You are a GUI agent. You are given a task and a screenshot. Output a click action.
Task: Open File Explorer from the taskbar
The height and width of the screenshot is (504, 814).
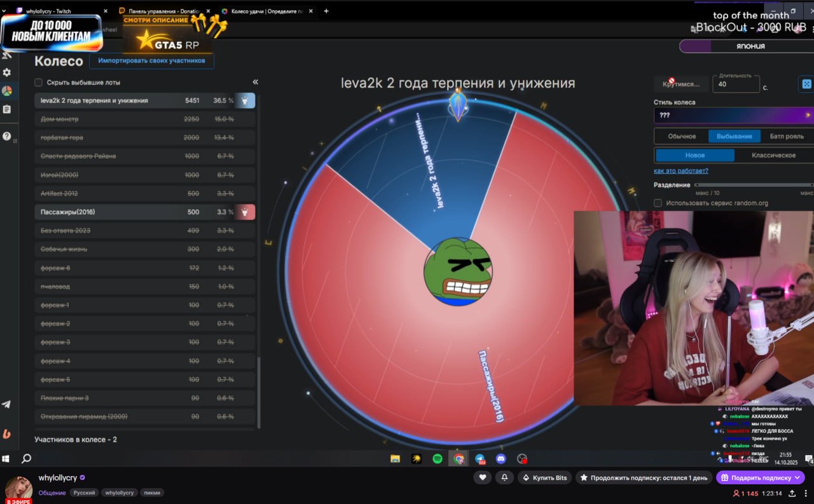click(x=395, y=458)
